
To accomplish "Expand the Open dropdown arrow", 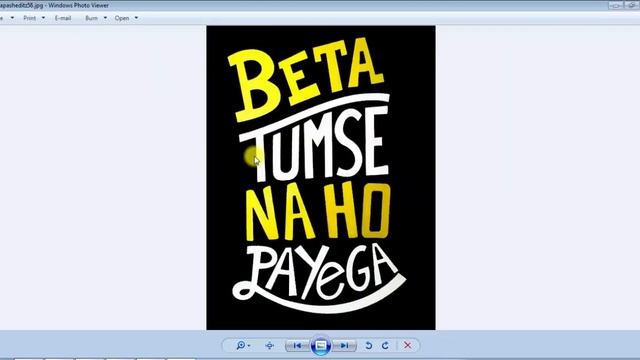I will (x=136, y=18).
